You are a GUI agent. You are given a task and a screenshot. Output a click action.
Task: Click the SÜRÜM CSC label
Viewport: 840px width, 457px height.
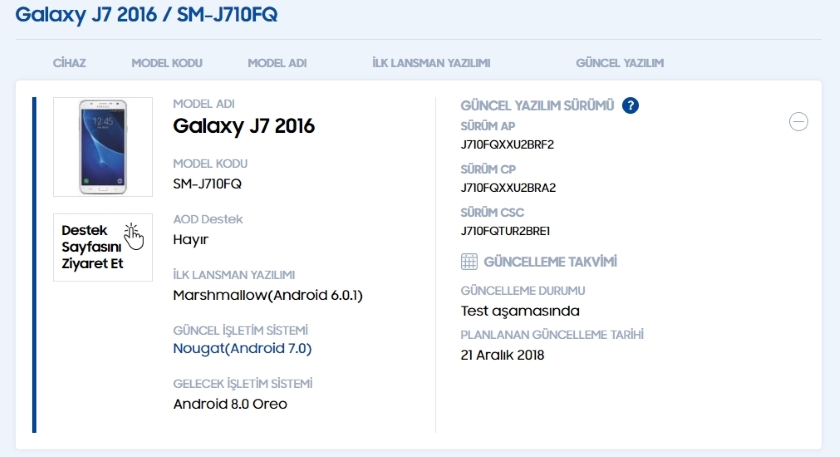(x=492, y=213)
